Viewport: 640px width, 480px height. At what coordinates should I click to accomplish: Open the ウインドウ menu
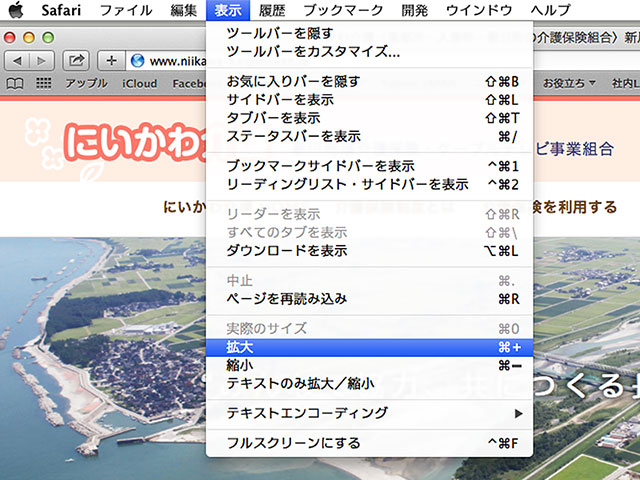point(479,10)
